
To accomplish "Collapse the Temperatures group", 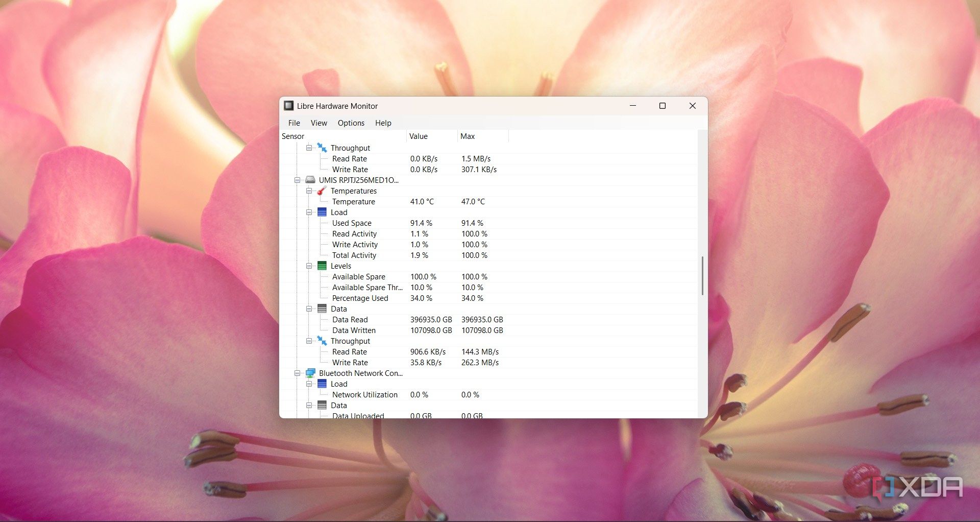I will coord(309,191).
